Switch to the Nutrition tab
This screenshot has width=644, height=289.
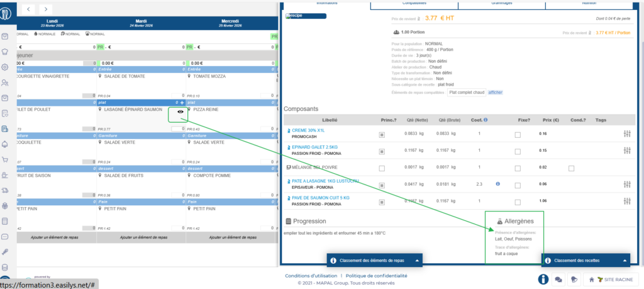click(589, 4)
